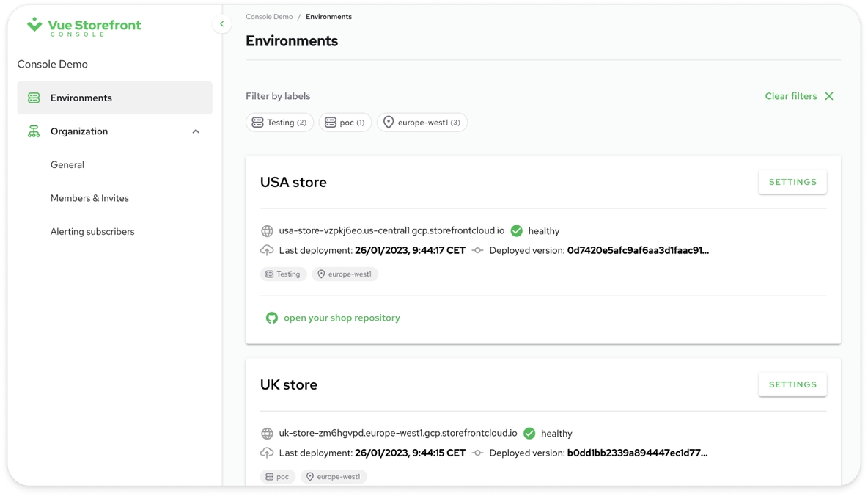Open SETTINGS for USA store
868x496 pixels.
click(792, 182)
